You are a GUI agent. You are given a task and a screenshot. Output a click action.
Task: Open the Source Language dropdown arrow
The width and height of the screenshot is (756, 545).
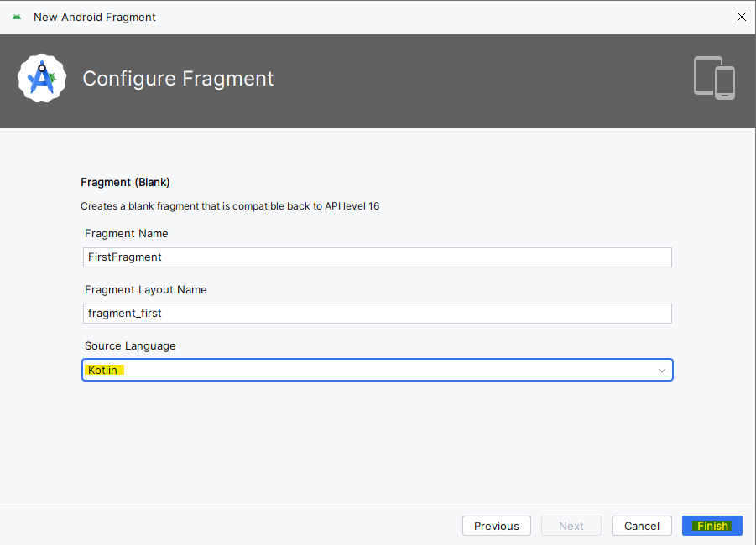(x=661, y=370)
